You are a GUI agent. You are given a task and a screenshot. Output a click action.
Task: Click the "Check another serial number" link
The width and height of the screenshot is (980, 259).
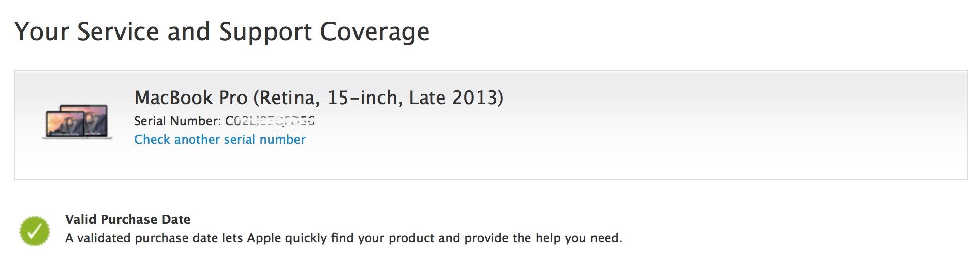coord(220,140)
